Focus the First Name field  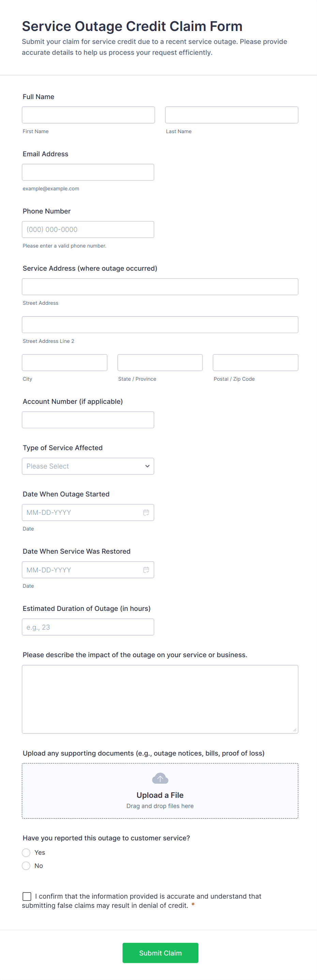88,115
